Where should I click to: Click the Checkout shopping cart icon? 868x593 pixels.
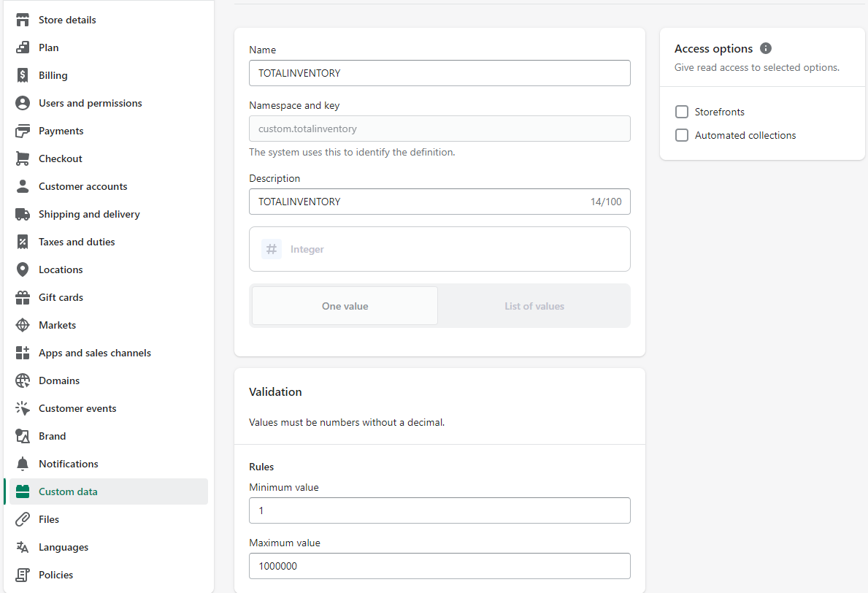pyautogui.click(x=23, y=158)
